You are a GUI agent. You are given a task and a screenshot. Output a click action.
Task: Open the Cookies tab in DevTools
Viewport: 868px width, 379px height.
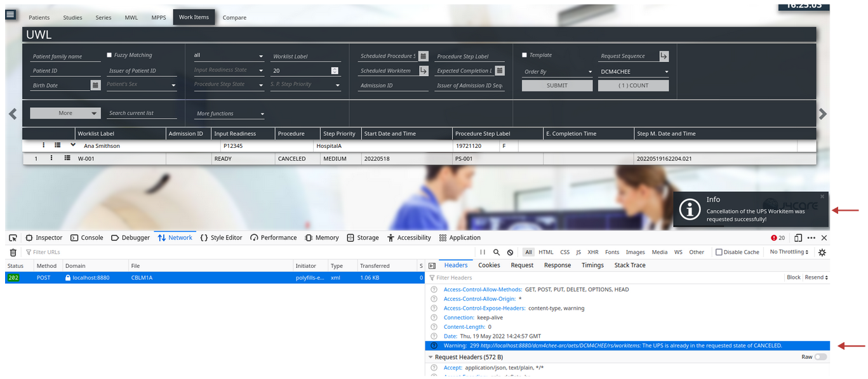(489, 265)
